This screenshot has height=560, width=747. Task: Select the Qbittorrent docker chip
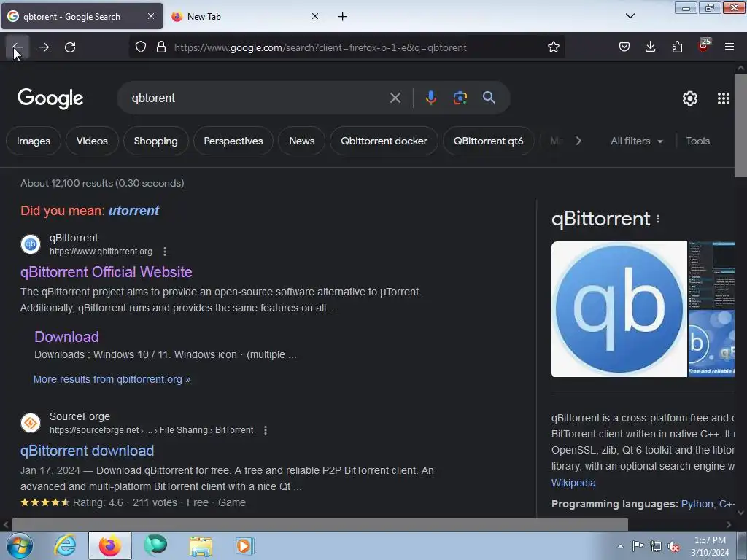[x=384, y=141]
